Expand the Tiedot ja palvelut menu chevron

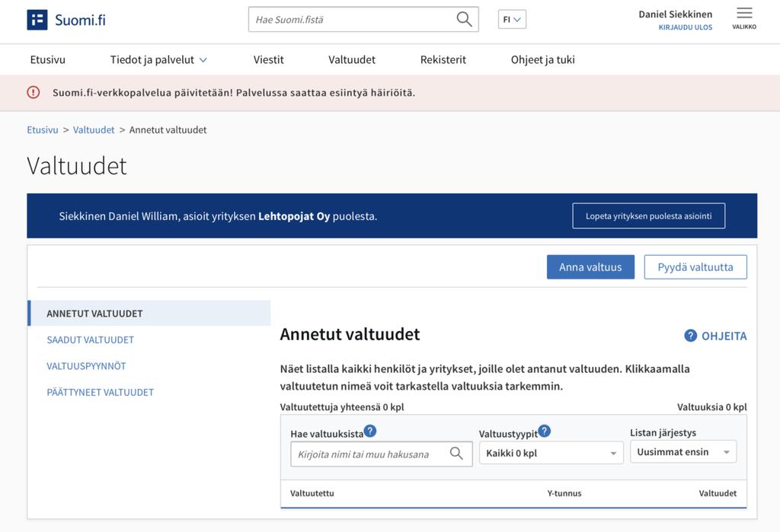(x=203, y=60)
